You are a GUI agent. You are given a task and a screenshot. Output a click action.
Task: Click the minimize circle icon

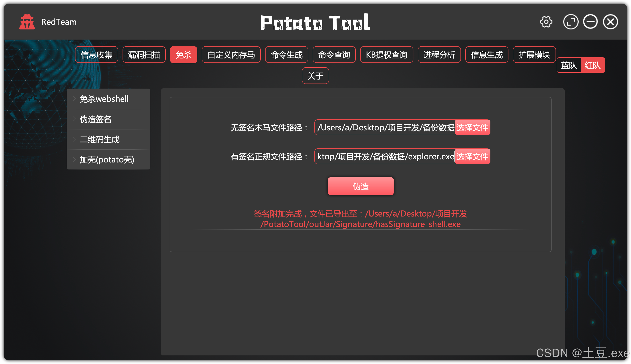(x=590, y=22)
